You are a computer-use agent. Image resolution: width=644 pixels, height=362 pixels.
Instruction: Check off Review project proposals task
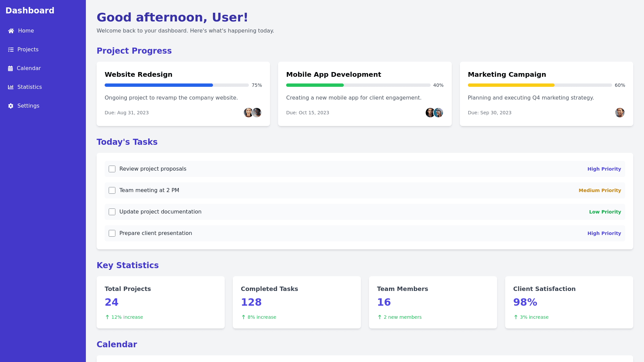coord(112,169)
